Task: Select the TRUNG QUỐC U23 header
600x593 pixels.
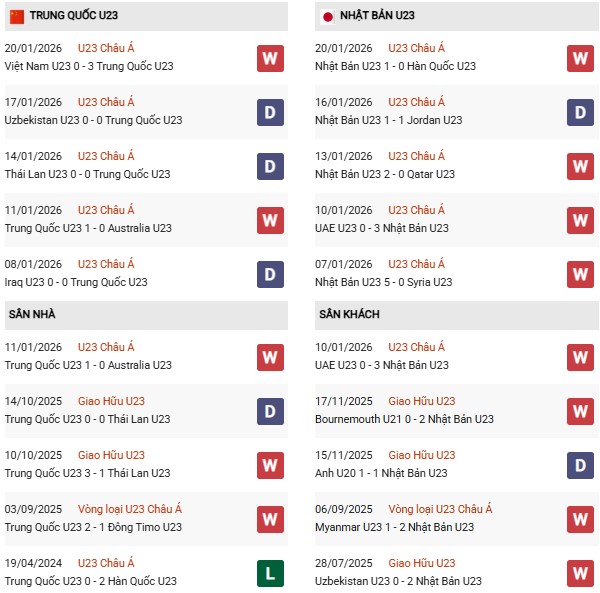Action: [70, 16]
